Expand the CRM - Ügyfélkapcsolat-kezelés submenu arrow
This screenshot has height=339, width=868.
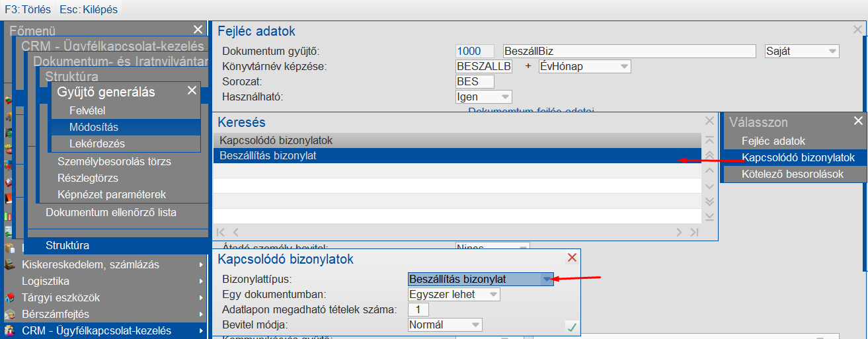click(201, 331)
